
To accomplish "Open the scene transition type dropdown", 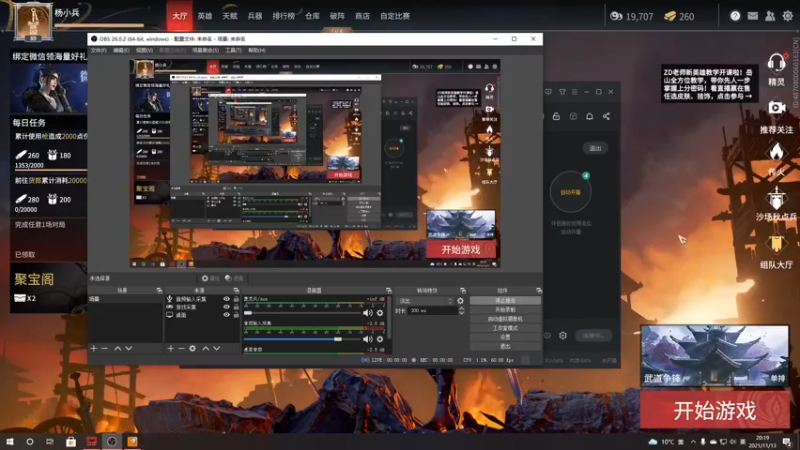I will (x=425, y=301).
